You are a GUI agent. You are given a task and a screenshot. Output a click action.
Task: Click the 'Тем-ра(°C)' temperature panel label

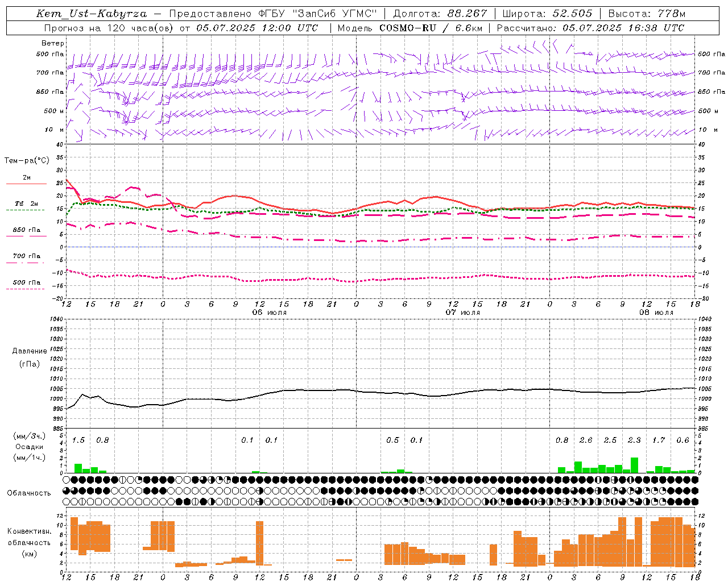tap(27, 161)
